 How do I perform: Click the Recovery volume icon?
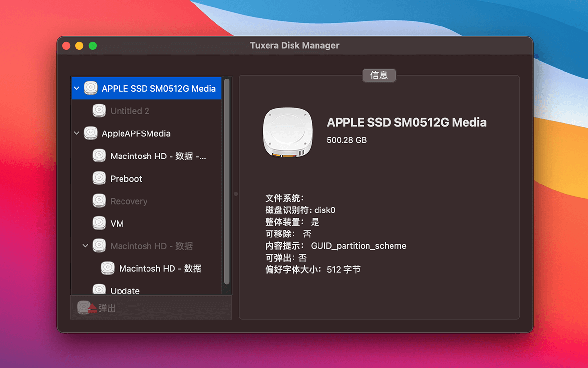pos(99,201)
